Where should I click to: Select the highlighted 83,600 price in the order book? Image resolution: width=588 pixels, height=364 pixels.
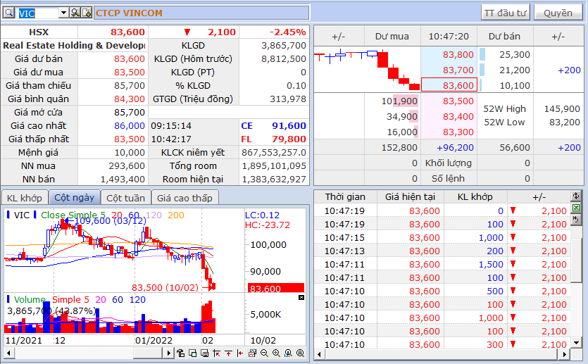click(x=449, y=85)
